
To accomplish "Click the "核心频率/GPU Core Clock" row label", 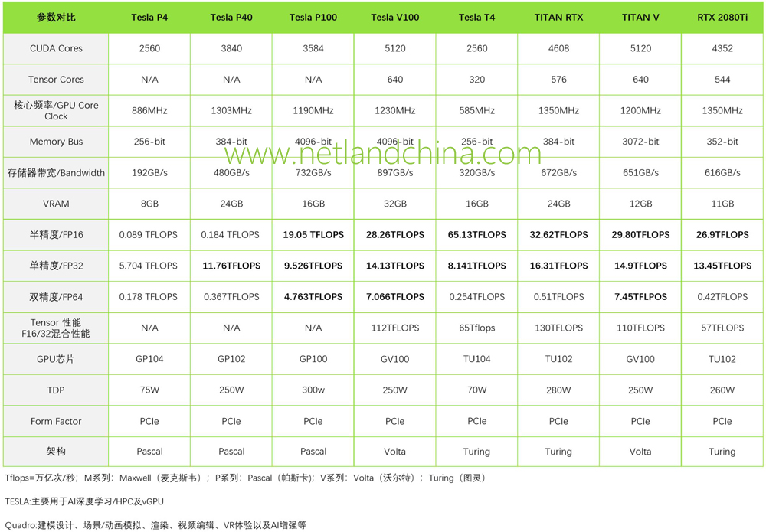I will [56, 111].
